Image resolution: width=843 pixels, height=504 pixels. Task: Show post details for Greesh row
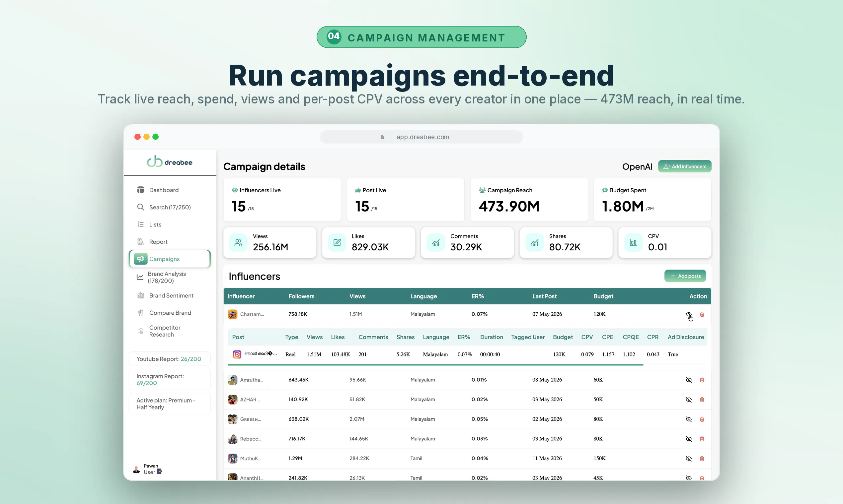click(689, 419)
